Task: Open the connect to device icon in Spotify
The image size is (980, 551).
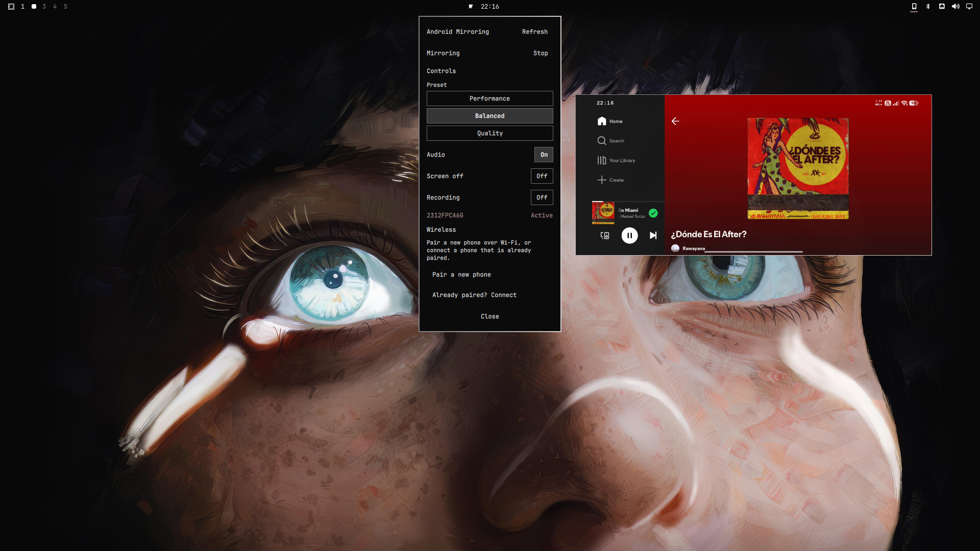Action: (605, 235)
